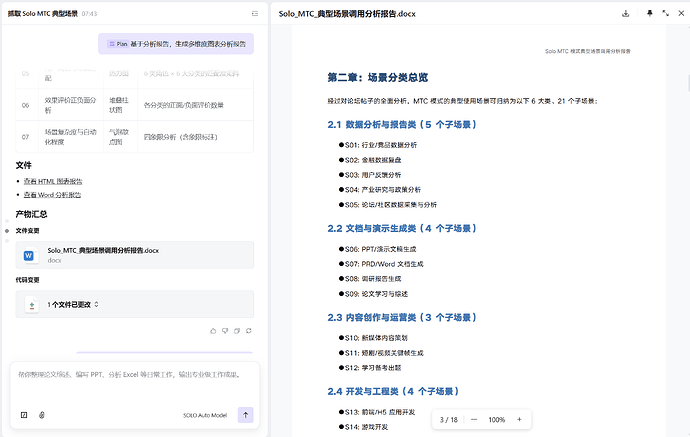
Task: Click the thumbs up feedback icon
Action: click(213, 330)
